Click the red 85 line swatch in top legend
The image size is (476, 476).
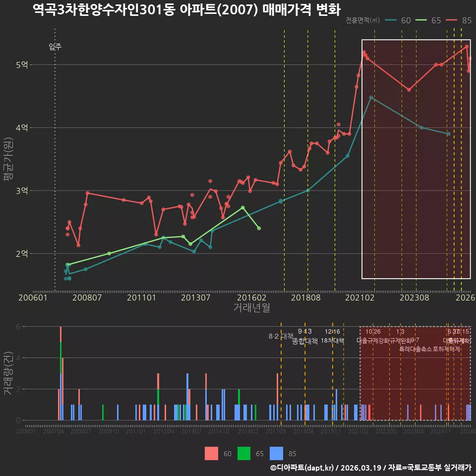pos(451,20)
